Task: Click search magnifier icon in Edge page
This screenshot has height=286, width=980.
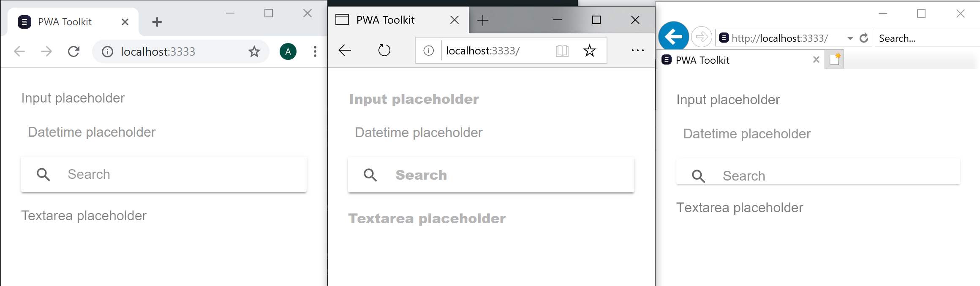Action: (370, 175)
